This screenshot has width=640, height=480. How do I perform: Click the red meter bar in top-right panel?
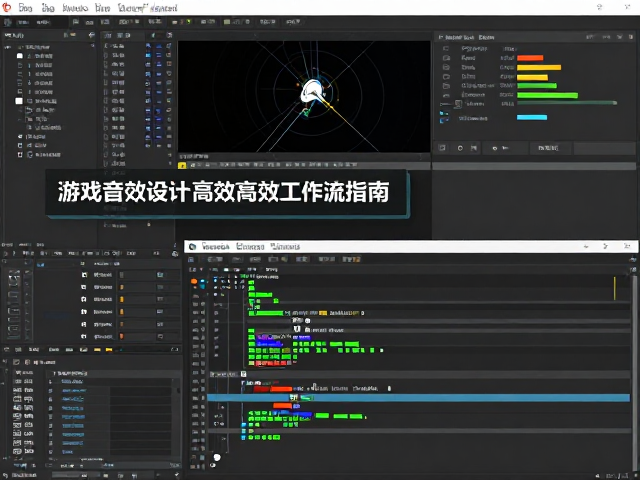(530, 58)
